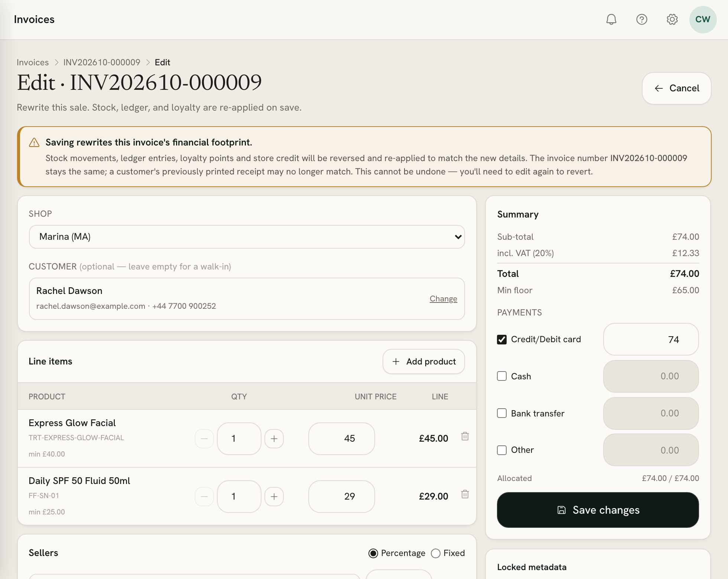This screenshot has width=728, height=579.
Task: Click the Cancel button
Action: (x=676, y=88)
